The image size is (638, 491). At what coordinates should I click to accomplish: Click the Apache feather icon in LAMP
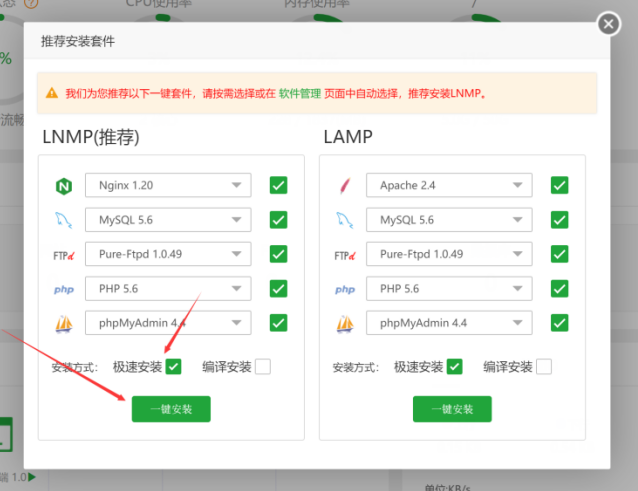click(345, 186)
